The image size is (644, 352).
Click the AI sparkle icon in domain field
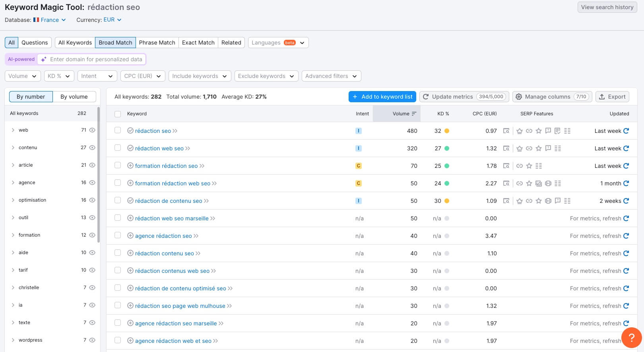pyautogui.click(x=44, y=59)
